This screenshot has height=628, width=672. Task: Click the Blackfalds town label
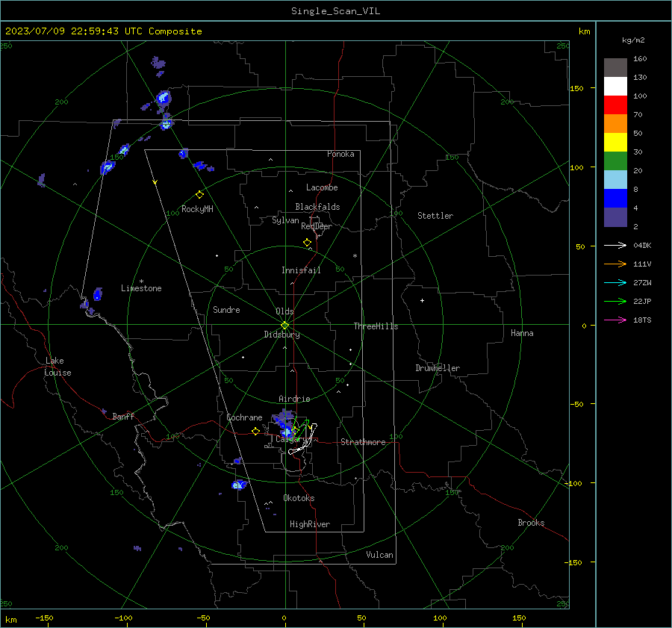tap(317, 207)
